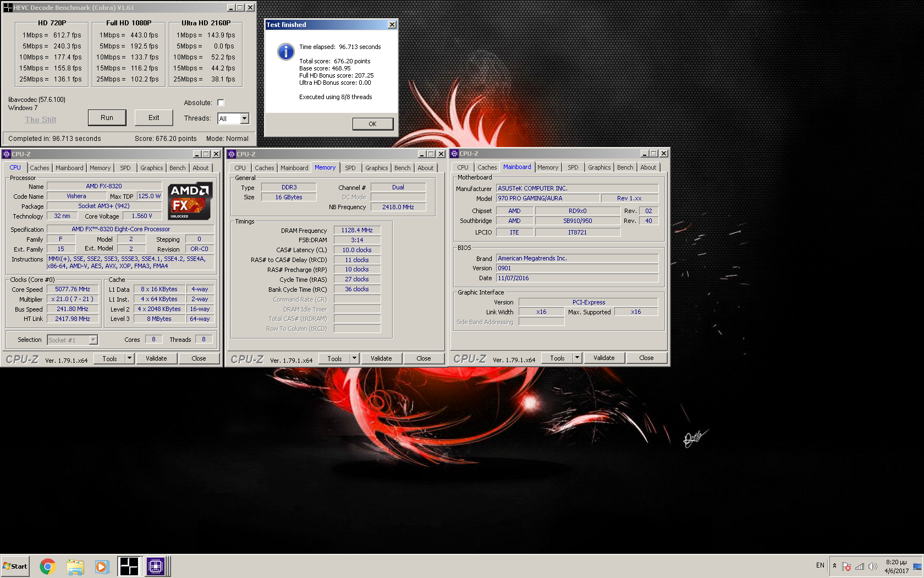Screen dimensions: 924x578
Task: Click the Core Voltage 1.560 V value
Action: [142, 216]
